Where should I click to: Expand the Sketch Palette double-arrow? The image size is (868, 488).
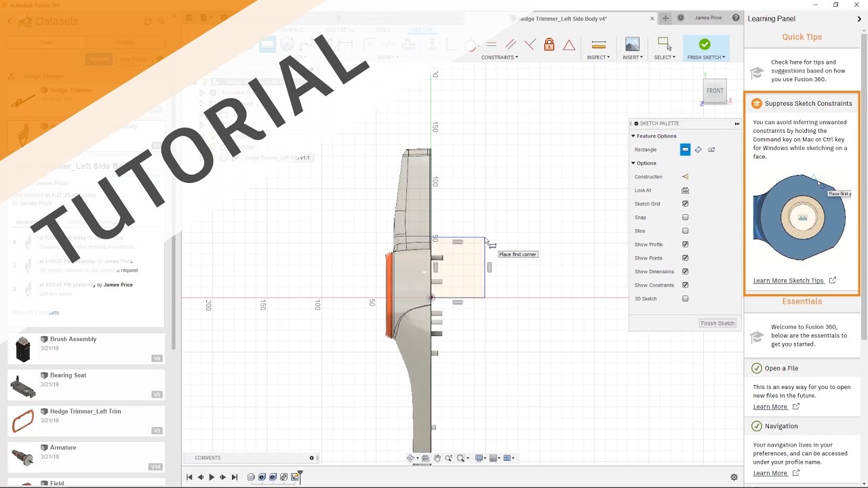point(736,123)
